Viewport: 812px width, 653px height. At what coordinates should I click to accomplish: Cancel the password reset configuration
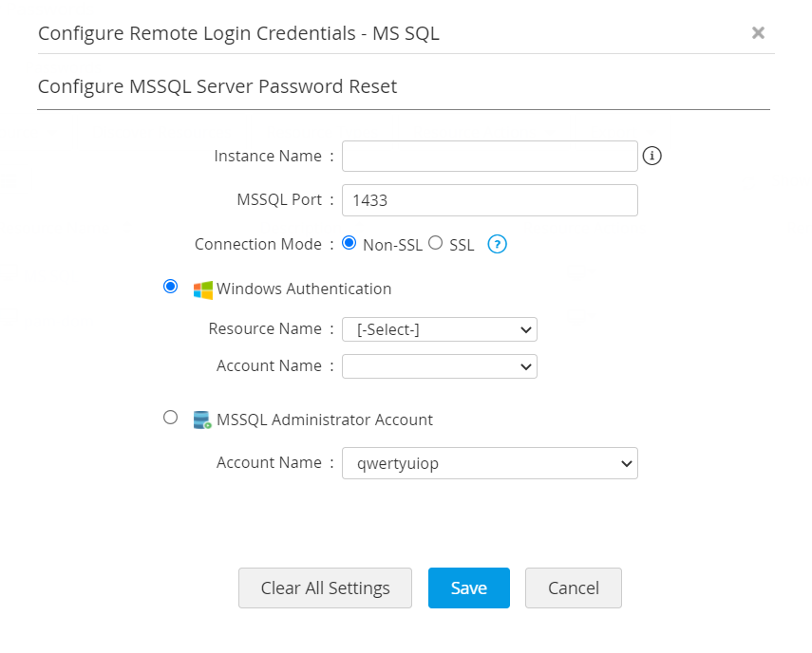(573, 588)
